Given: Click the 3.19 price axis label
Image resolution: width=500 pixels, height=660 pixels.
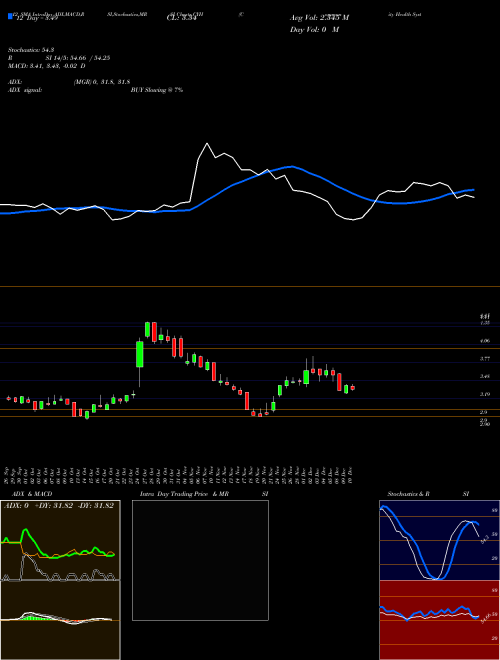Looking at the screenshot, I should tap(484, 394).
